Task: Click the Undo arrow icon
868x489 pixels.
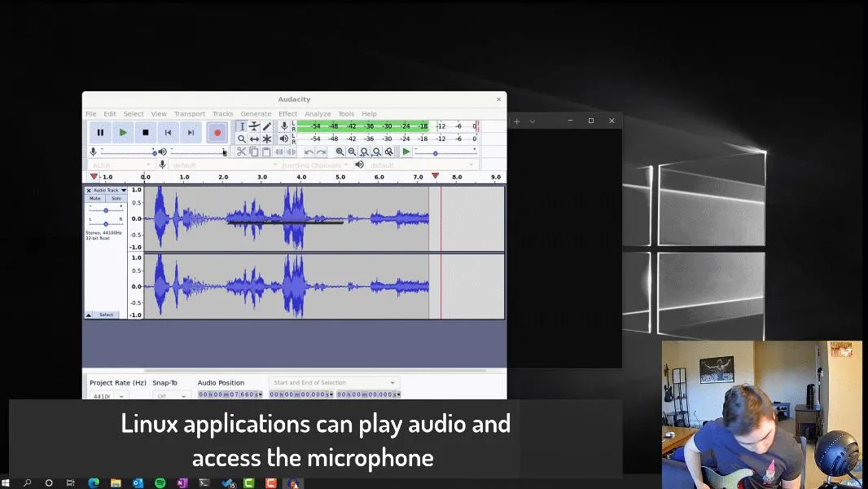Action: coord(309,152)
